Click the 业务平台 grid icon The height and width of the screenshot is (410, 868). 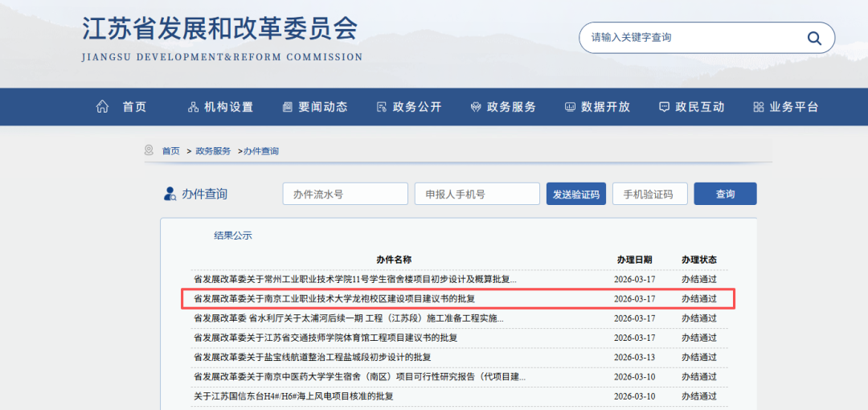(x=759, y=107)
